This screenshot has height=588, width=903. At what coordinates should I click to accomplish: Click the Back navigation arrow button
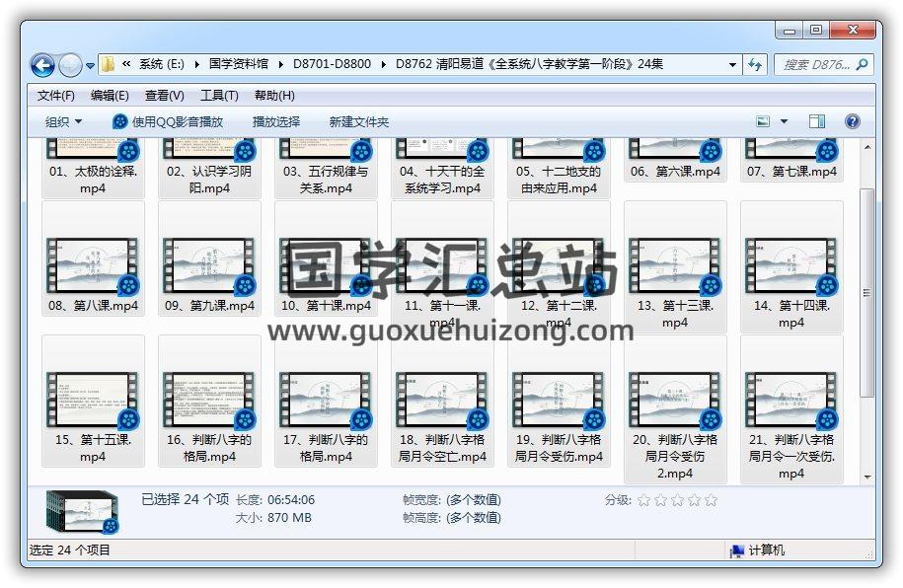pyautogui.click(x=42, y=66)
